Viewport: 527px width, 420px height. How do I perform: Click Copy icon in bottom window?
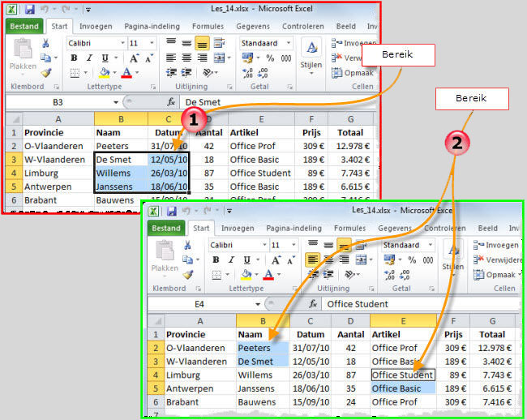tap(188, 259)
